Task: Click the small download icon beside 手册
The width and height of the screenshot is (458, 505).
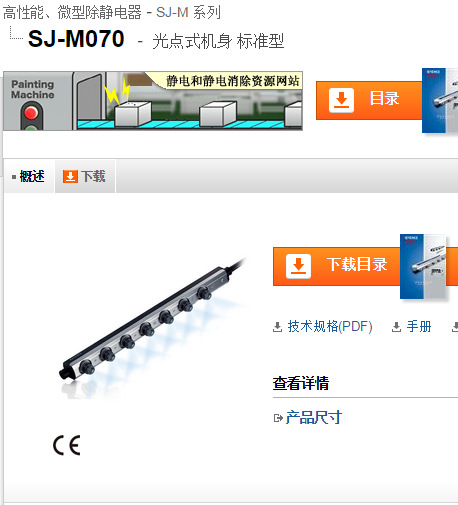Action: (396, 327)
